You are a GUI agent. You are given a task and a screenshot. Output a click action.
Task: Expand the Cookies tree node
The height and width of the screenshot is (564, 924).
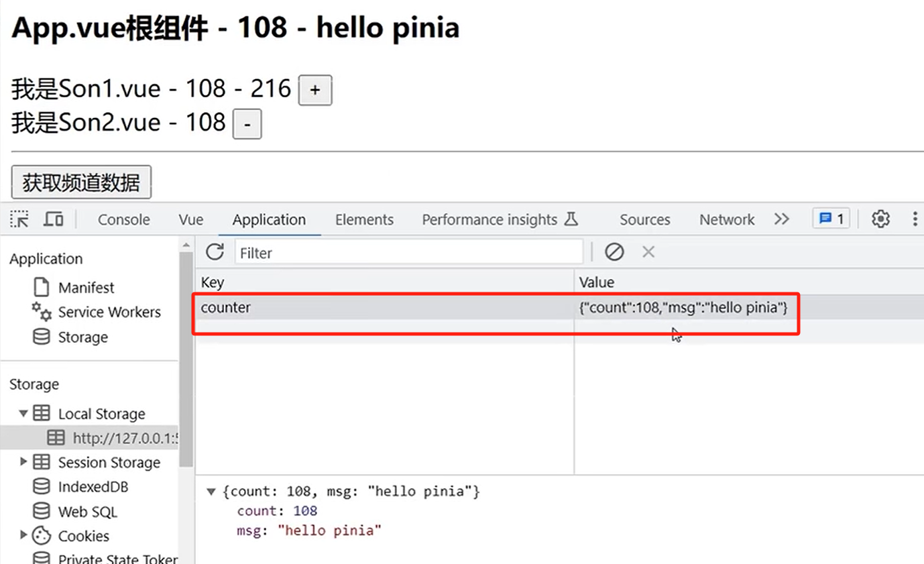[23, 534]
